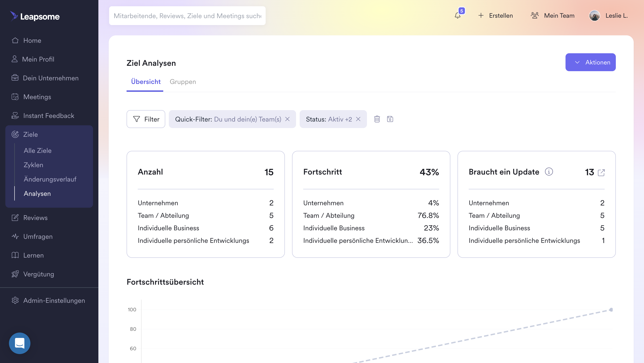644x363 pixels.
Task: Click the Umfragen pulse icon
Action: [15, 236]
